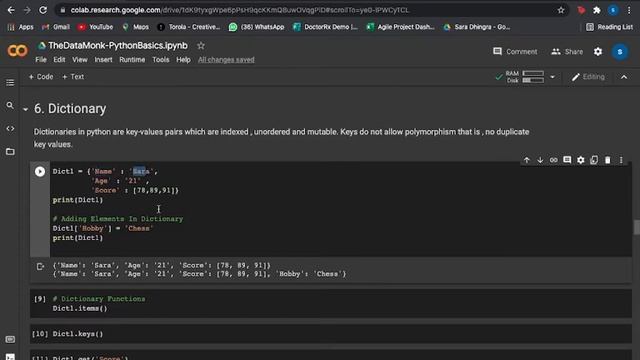
Task: Open the Insert menu
Action: (x=103, y=60)
